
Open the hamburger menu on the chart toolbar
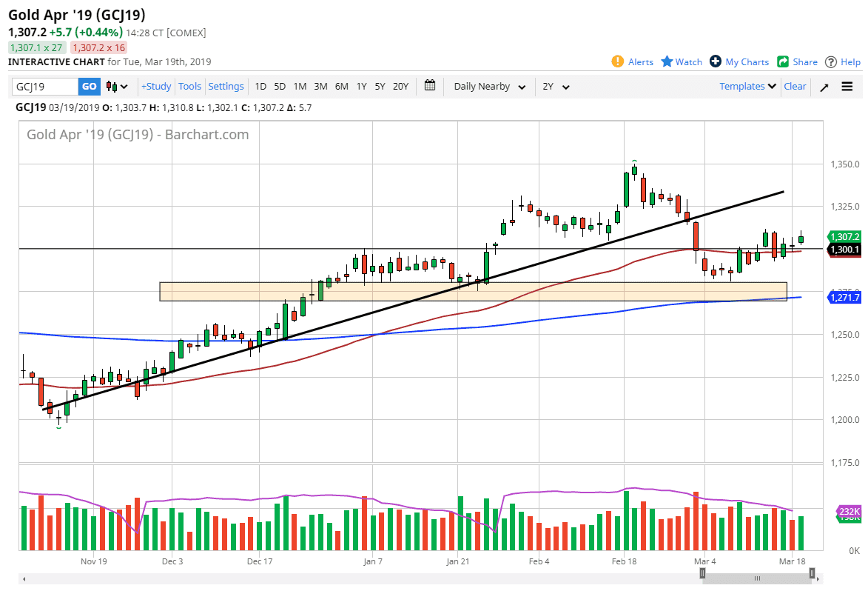click(847, 87)
